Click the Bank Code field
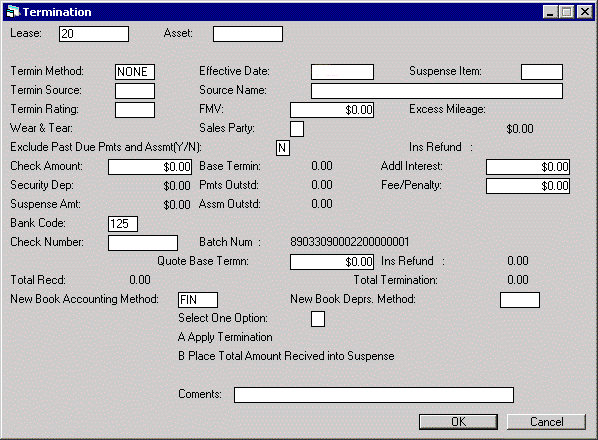Viewport: 598px width, 440px height. pos(123,224)
